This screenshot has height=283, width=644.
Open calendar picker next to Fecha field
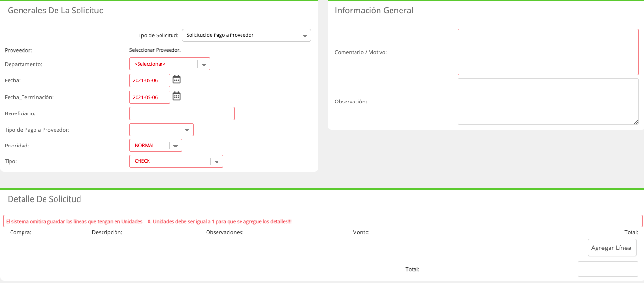(176, 79)
